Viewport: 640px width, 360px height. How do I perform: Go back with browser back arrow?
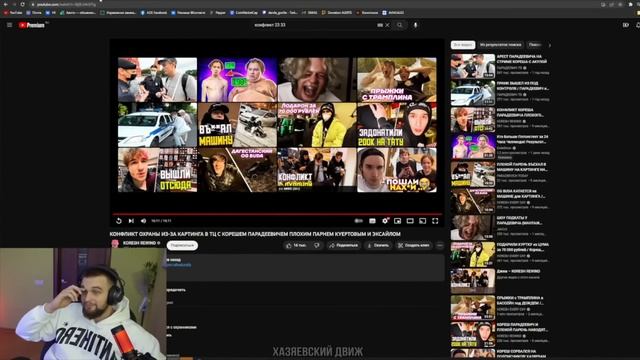5,4
